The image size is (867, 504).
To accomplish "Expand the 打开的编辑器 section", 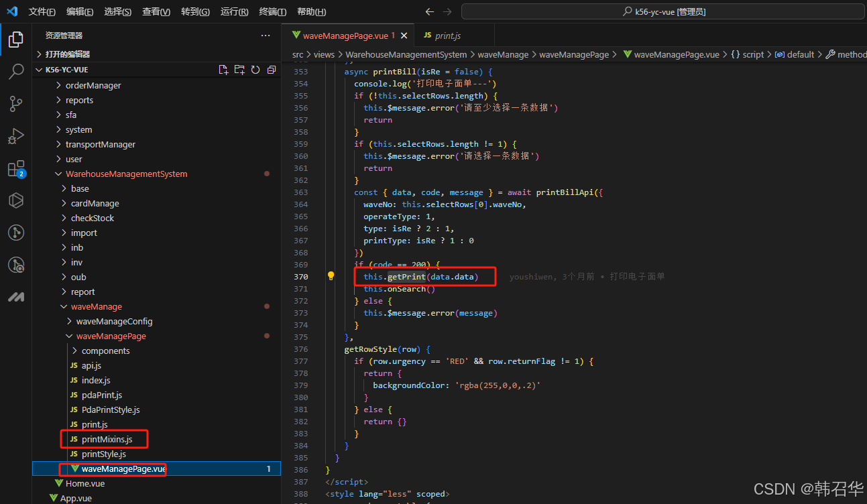I will (156, 54).
